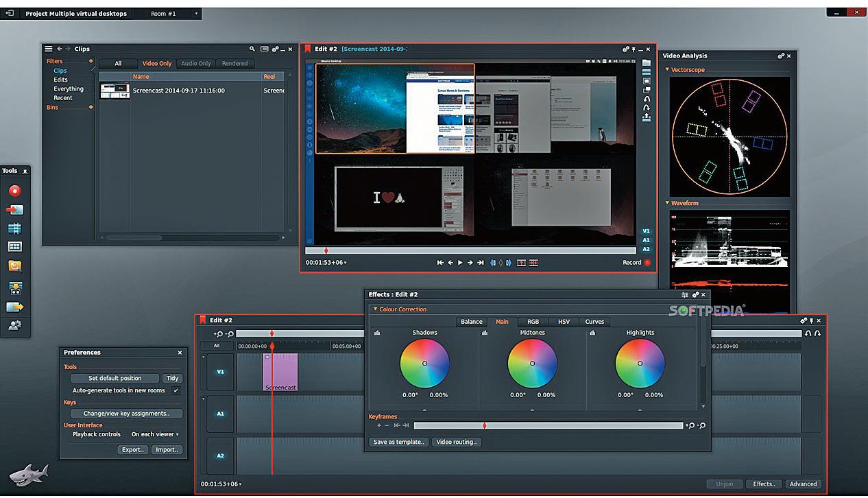
Task: Open the users icon in Tools panel
Action: [14, 326]
